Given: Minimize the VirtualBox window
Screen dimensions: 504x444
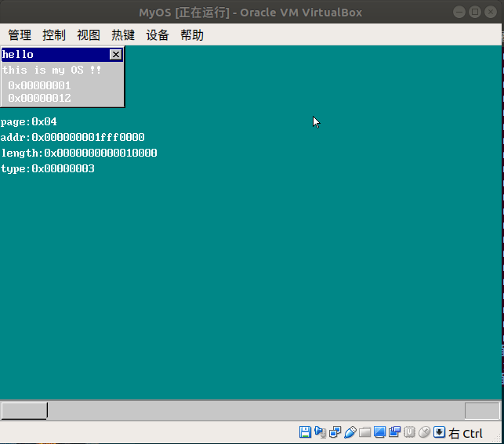Looking at the screenshot, I should pyautogui.click(x=459, y=13).
